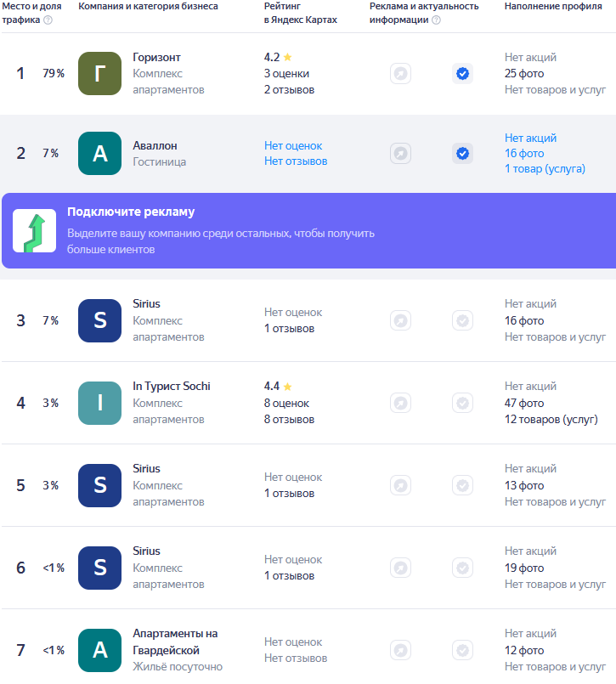Screen dimensions: 616x684
Task: Click the company name Аваллон
Action: (155, 145)
